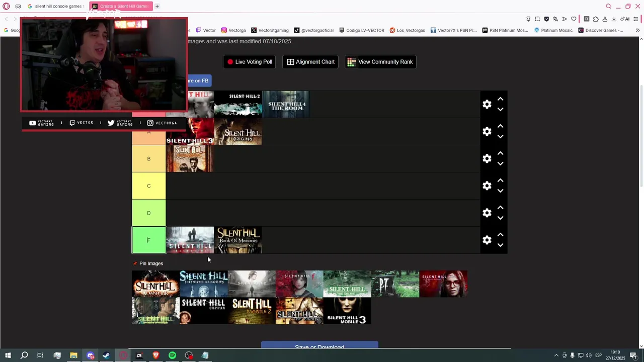Viewport: 644px width, 362px height.
Task: Open the Alignment Chart
Action: click(x=310, y=62)
